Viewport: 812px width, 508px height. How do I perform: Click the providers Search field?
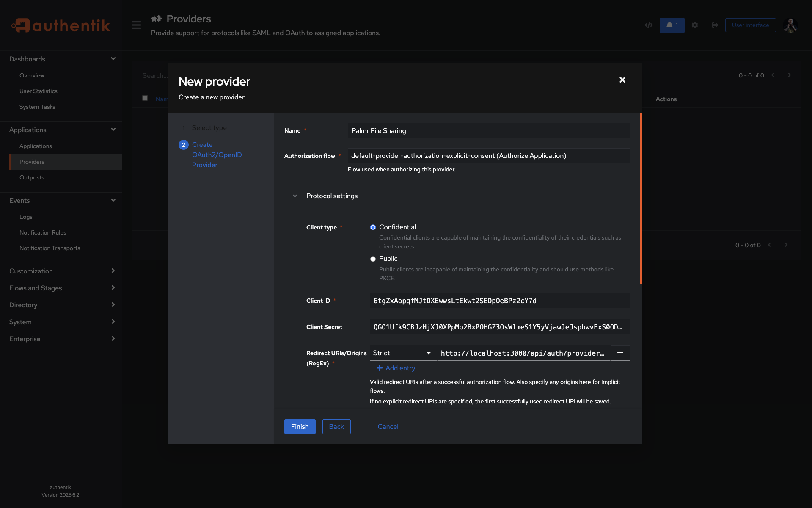pyautogui.click(x=154, y=75)
